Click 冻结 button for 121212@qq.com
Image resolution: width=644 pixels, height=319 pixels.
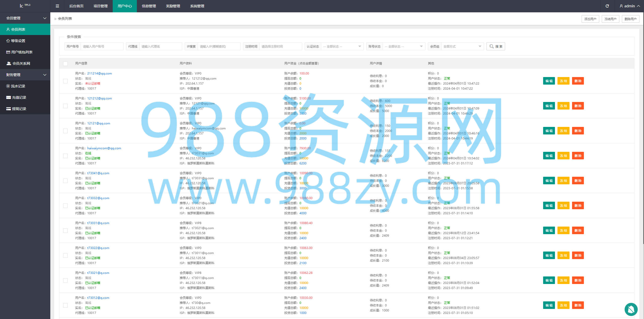(x=563, y=106)
